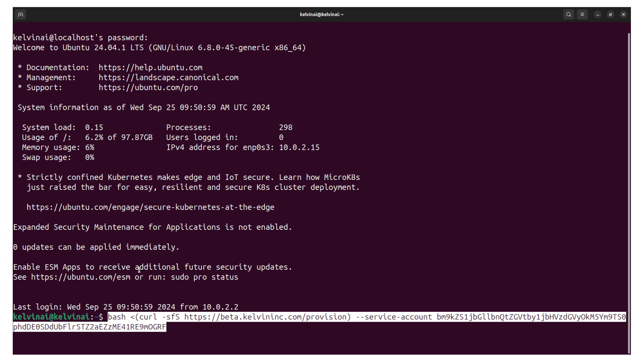Click the --service-account flag in the command
The width and height of the screenshot is (644, 362).
[x=394, y=317]
